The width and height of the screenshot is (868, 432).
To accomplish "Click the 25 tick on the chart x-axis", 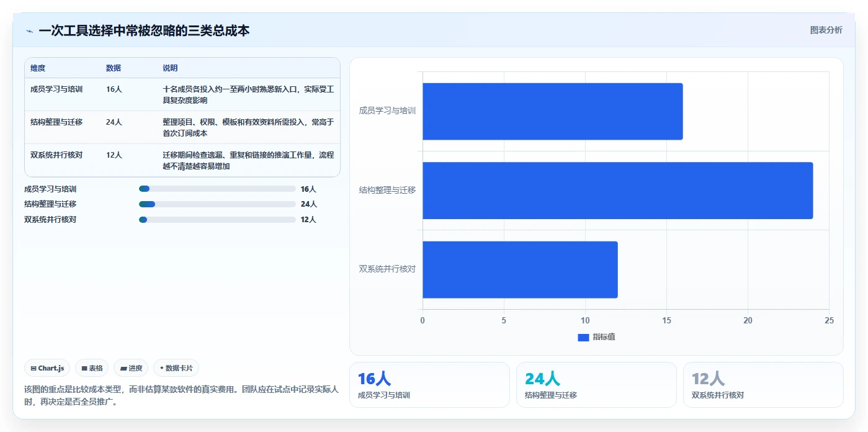I will tap(829, 320).
